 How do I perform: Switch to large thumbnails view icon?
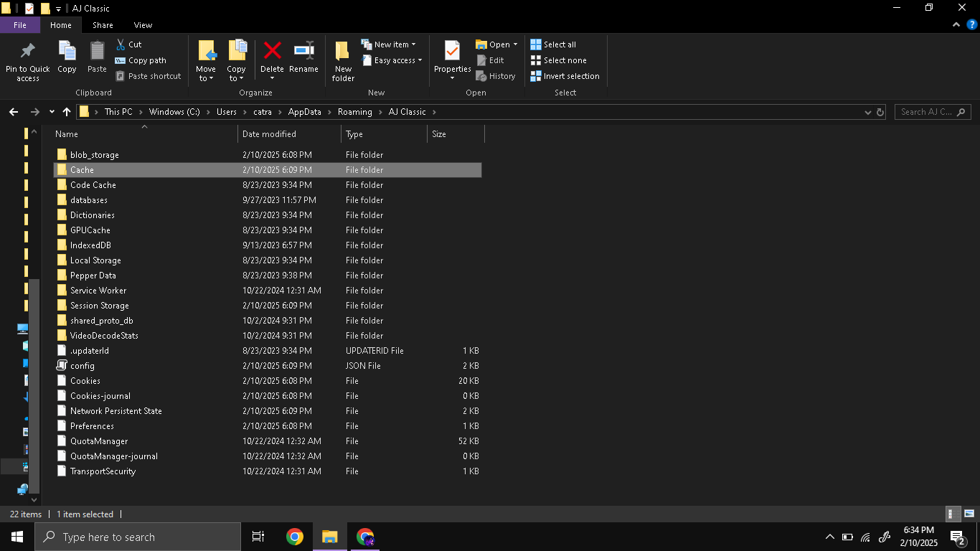point(969,514)
